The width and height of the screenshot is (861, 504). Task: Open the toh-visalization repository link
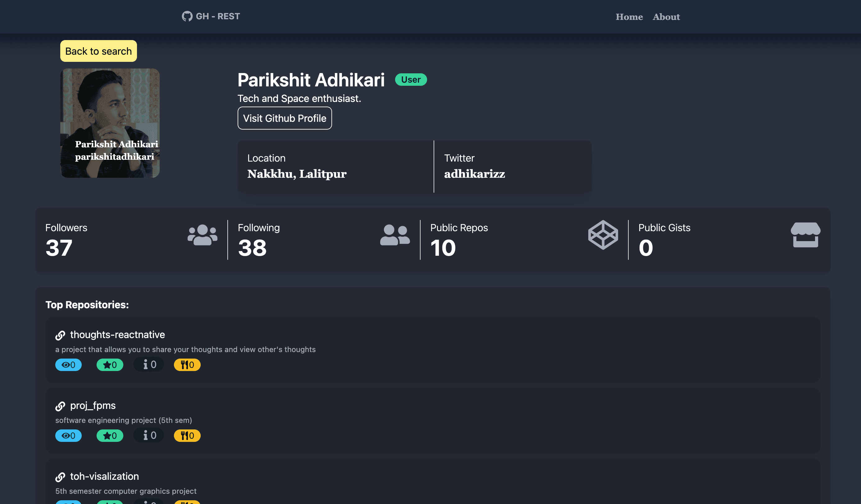pos(104,476)
